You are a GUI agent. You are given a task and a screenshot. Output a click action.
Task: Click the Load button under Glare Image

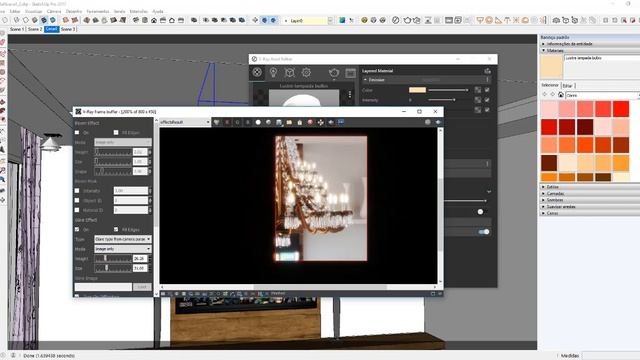[142, 287]
